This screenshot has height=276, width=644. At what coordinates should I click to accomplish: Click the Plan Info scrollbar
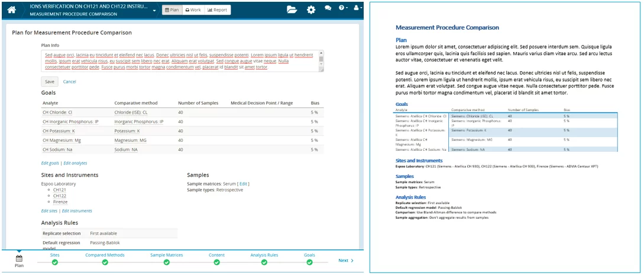(x=321, y=61)
